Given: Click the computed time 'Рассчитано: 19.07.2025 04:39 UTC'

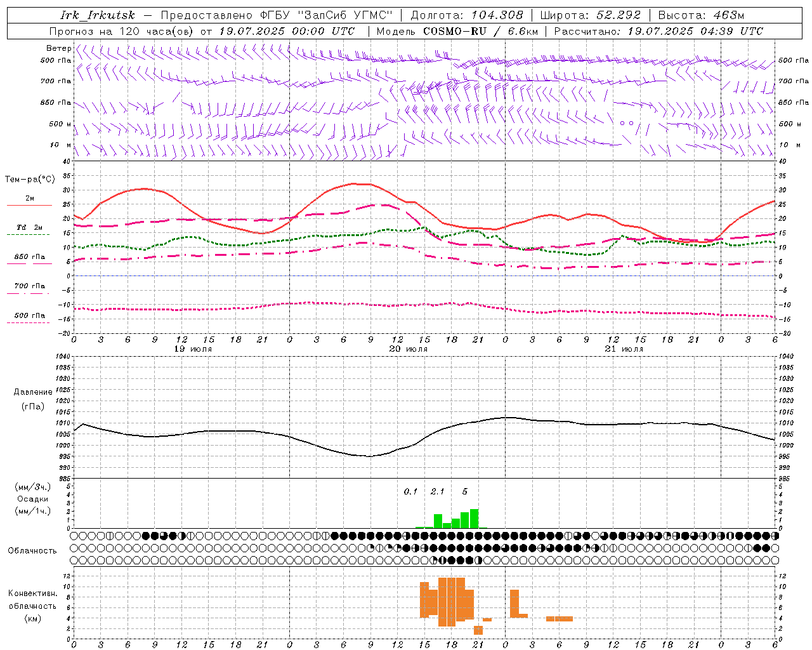Looking at the screenshot, I should (658, 31).
